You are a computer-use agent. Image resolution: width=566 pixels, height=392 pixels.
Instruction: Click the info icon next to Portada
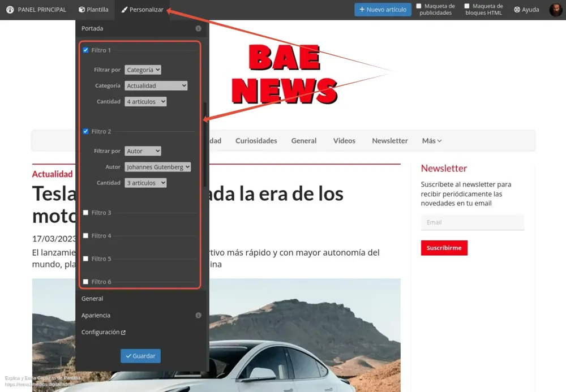pos(198,28)
